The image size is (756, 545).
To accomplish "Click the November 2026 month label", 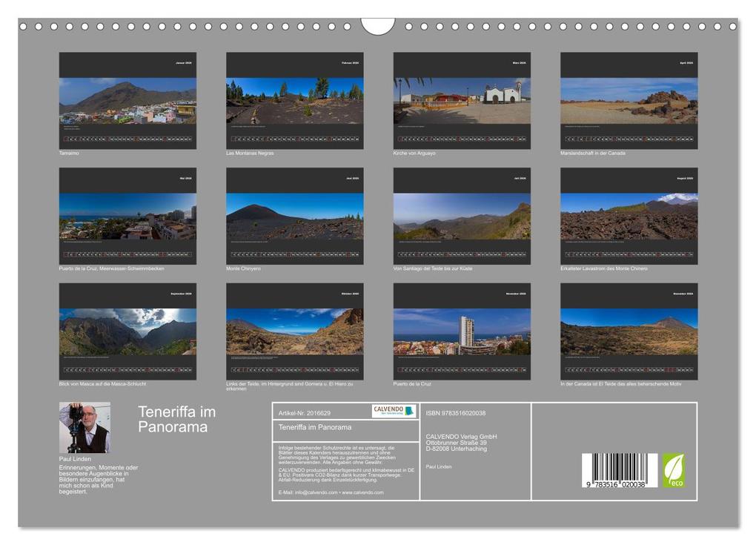I will tap(517, 293).
